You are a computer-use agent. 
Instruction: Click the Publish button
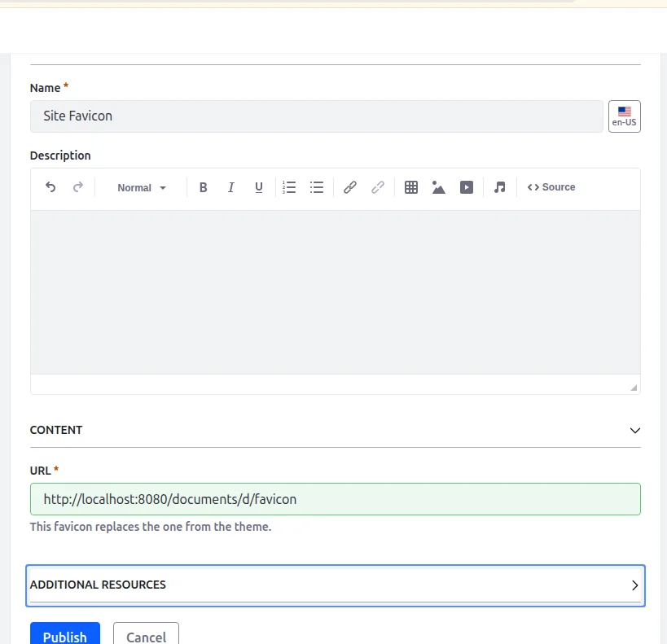point(65,636)
